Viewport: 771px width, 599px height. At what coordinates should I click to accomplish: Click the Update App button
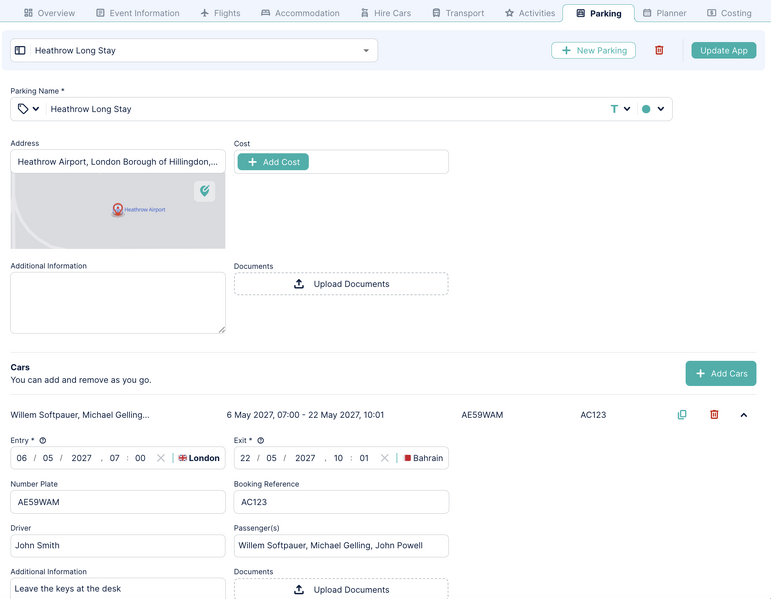[x=723, y=50]
